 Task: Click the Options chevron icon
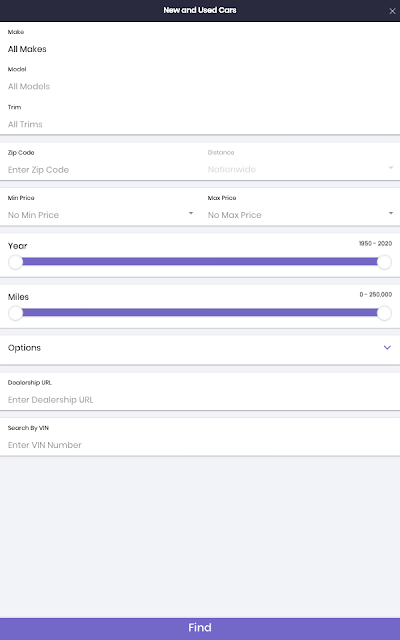387,348
